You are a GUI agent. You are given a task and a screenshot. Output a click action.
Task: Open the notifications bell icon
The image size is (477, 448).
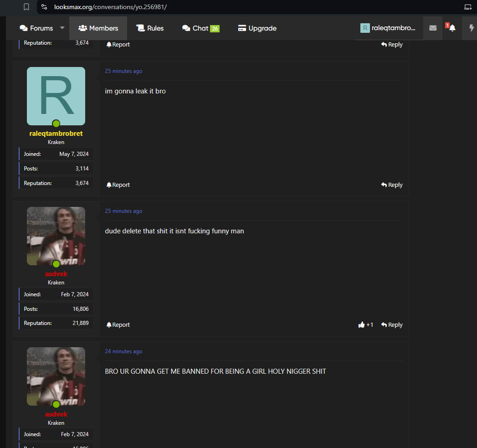pyautogui.click(x=451, y=28)
